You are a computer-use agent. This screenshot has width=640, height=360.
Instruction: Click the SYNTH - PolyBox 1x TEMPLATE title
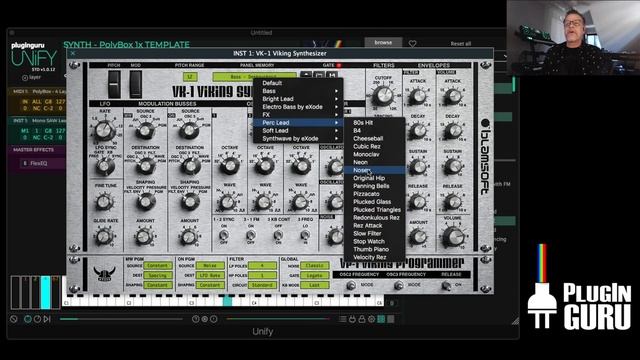126,44
